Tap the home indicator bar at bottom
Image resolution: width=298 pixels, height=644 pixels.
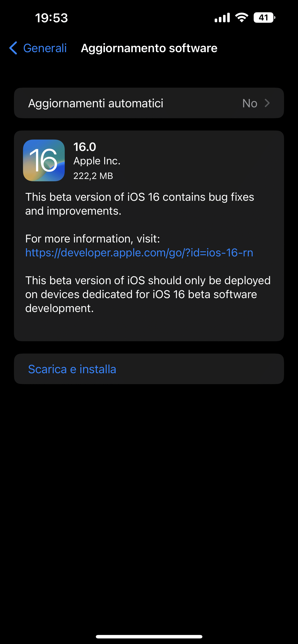149,637
